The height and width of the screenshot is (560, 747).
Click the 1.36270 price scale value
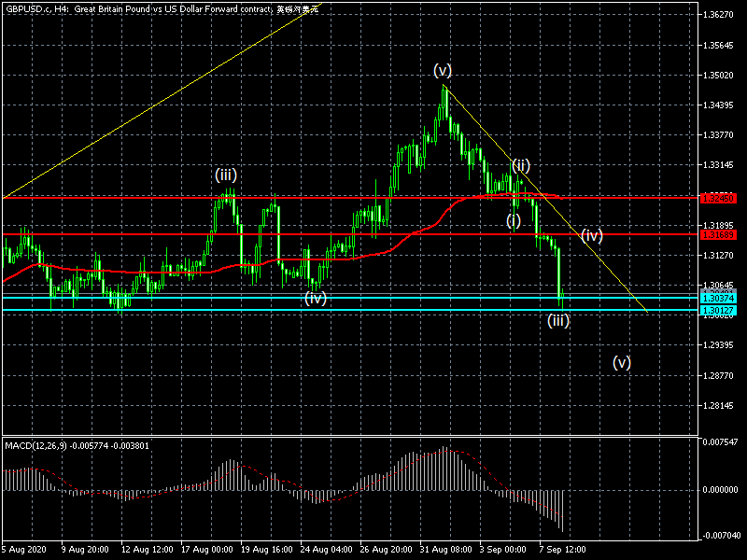tap(723, 15)
